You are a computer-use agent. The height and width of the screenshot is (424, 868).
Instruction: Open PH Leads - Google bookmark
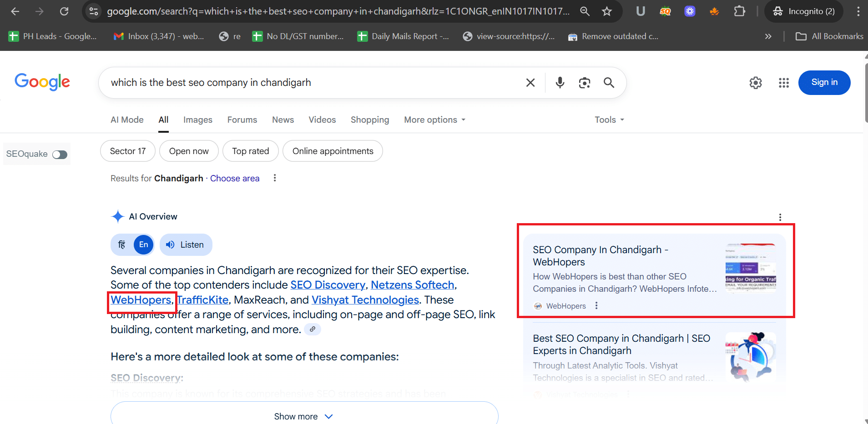click(x=53, y=36)
